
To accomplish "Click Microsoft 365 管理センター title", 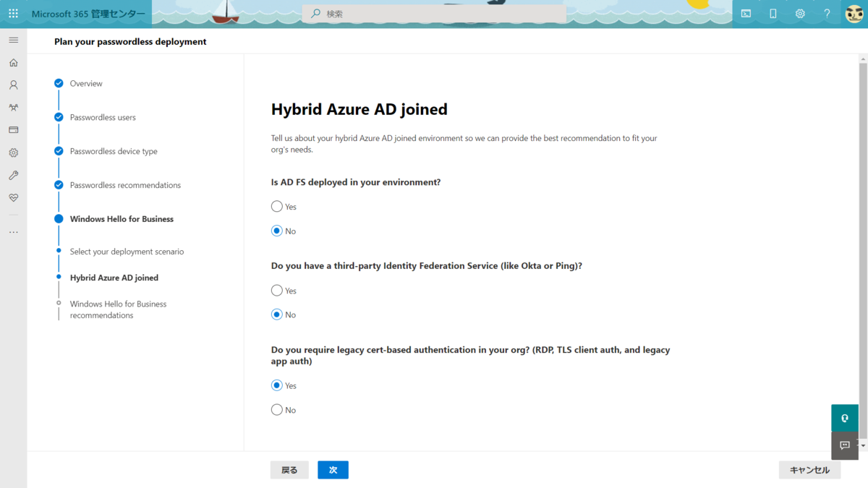I will [x=88, y=14].
